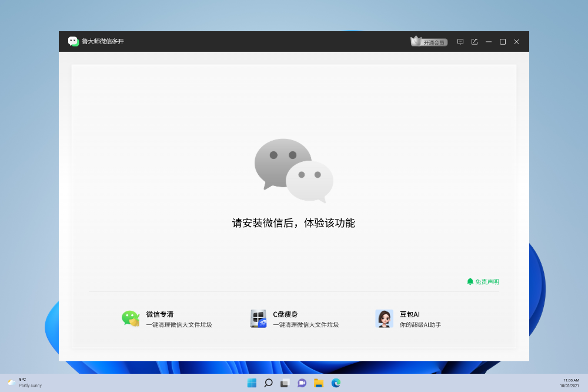Open the taskbar Search
The height and width of the screenshot is (392, 588).
(268, 383)
